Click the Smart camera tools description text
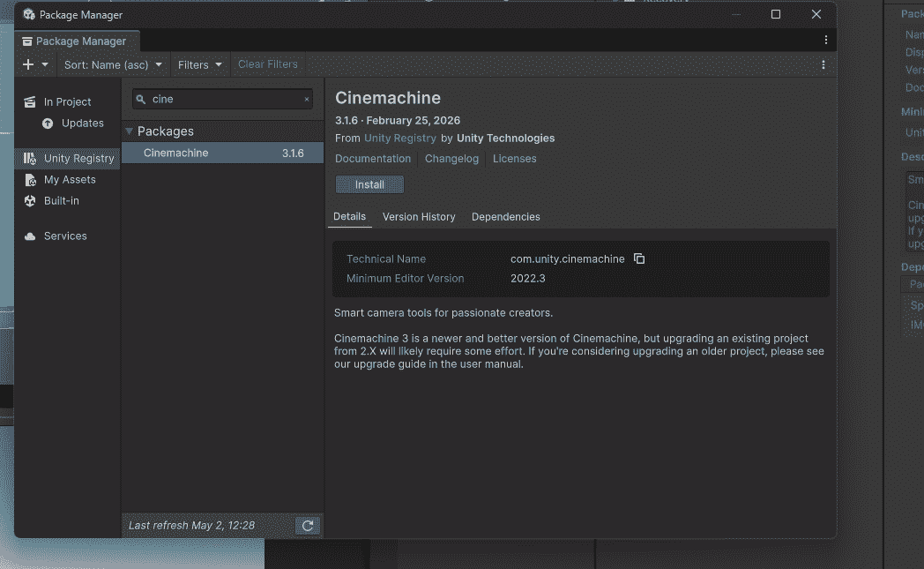Viewport: 924px width, 569px height. click(443, 313)
